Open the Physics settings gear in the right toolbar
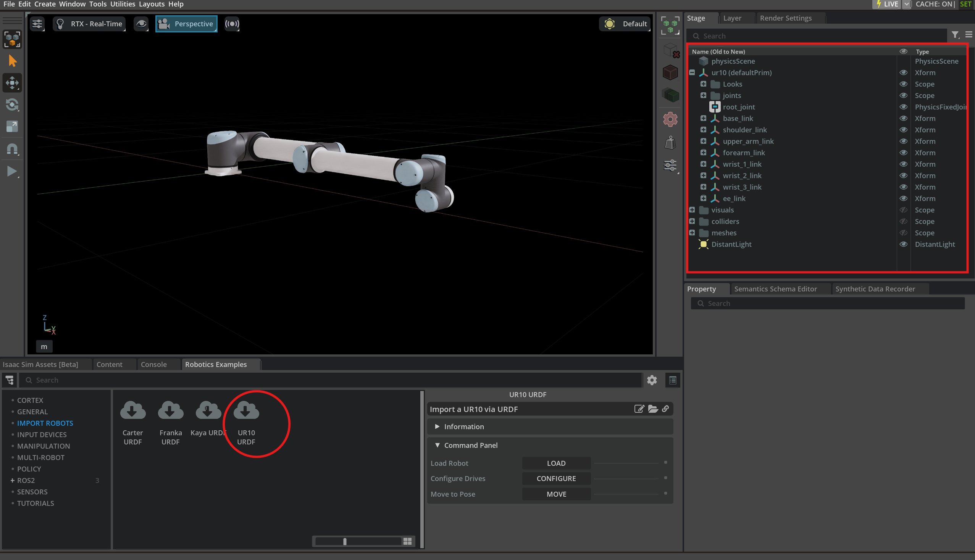Screen dimensions: 975x560 (670, 119)
